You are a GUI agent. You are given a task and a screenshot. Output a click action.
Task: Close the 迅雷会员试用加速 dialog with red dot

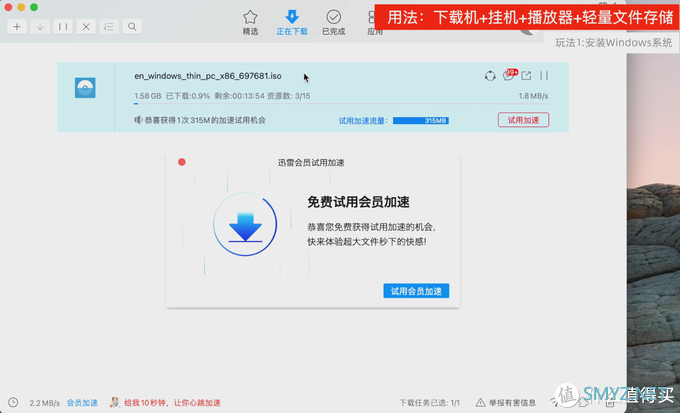pos(182,162)
